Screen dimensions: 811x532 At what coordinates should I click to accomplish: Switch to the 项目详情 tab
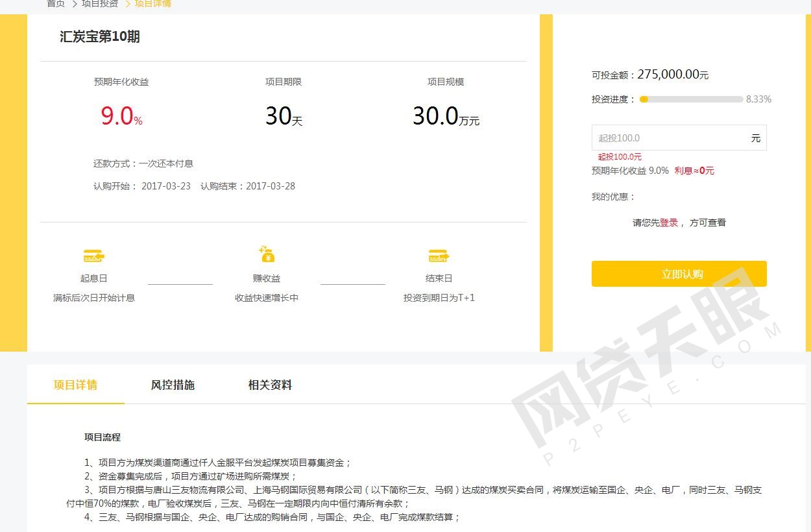(x=75, y=385)
